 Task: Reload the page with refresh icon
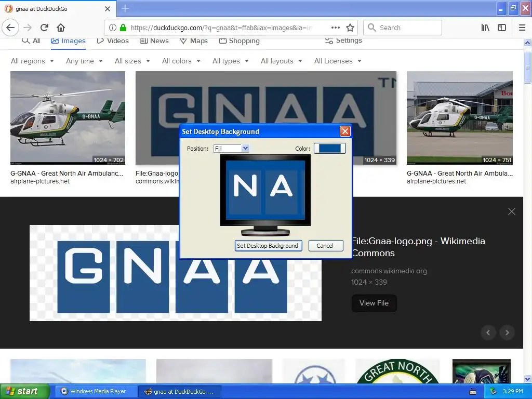click(x=44, y=28)
